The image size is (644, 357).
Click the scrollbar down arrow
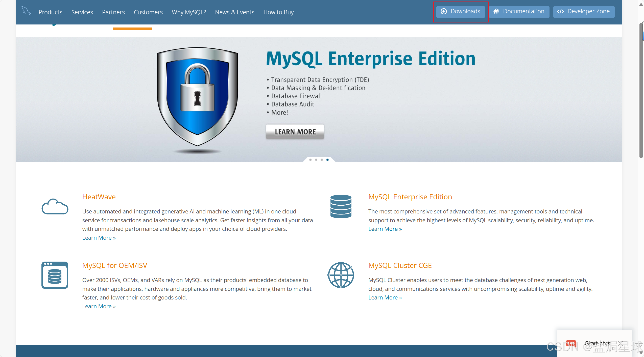(641, 353)
